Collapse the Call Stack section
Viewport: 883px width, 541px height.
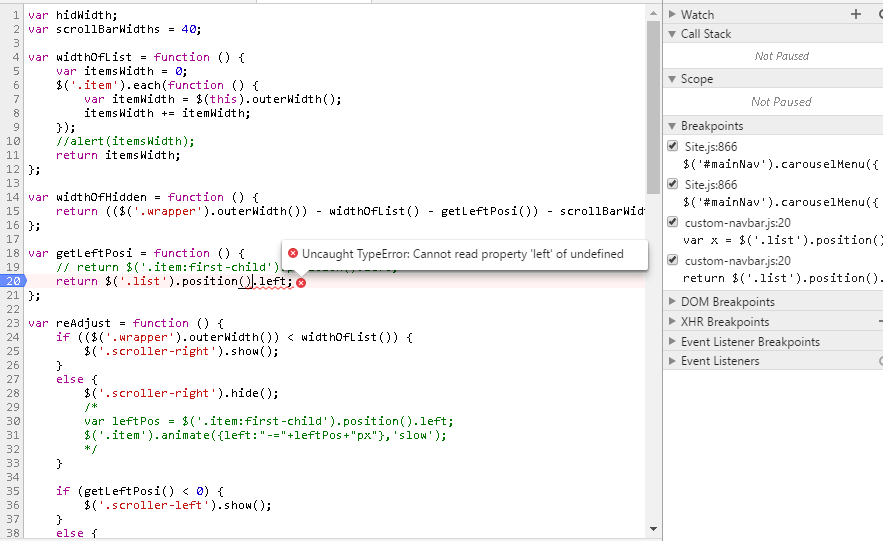(672, 34)
